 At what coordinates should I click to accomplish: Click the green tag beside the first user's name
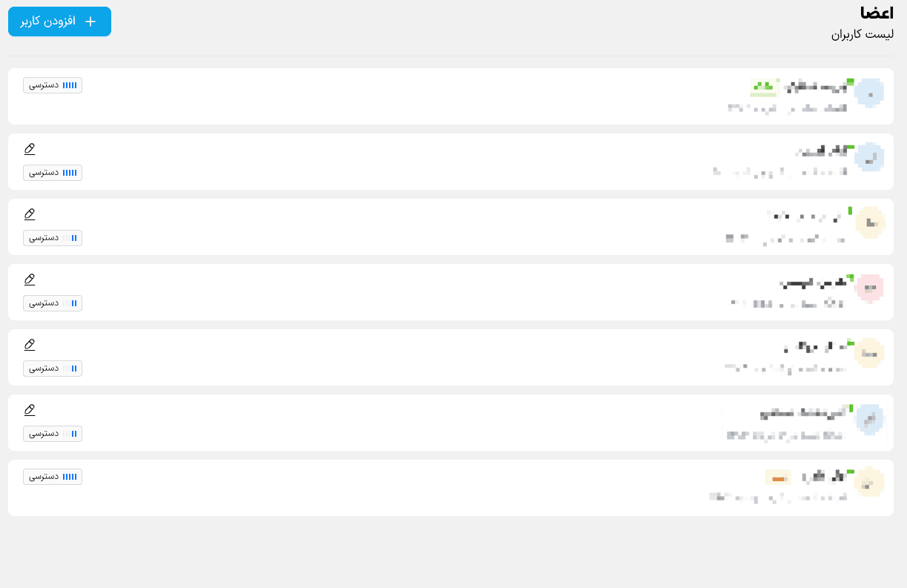[764, 87]
